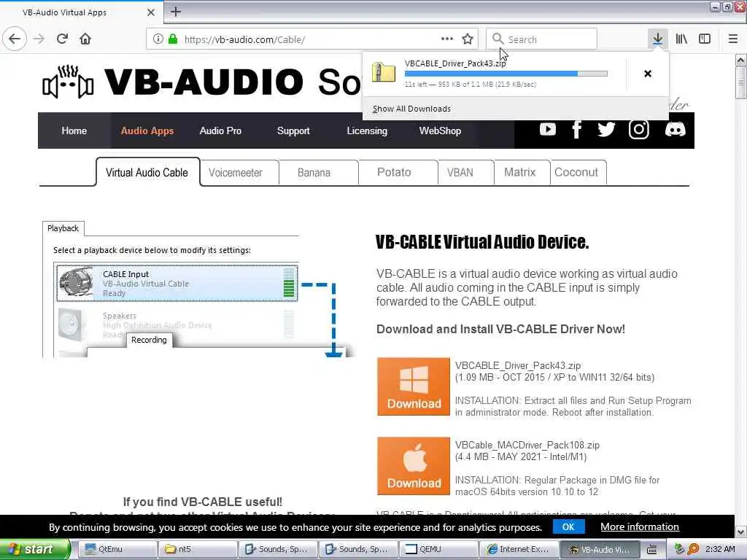Screen dimensions: 747x560
Task: Click Show All Downloads
Action: [x=411, y=109]
